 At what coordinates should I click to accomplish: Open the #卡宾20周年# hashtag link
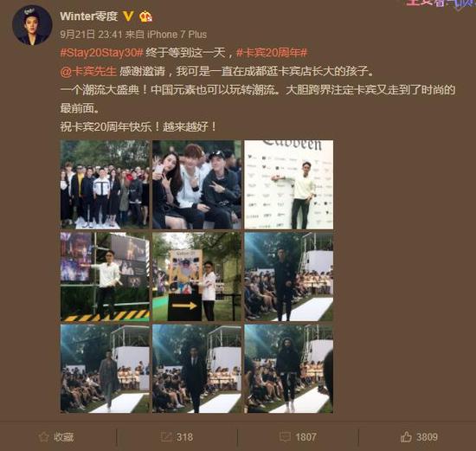272,53
